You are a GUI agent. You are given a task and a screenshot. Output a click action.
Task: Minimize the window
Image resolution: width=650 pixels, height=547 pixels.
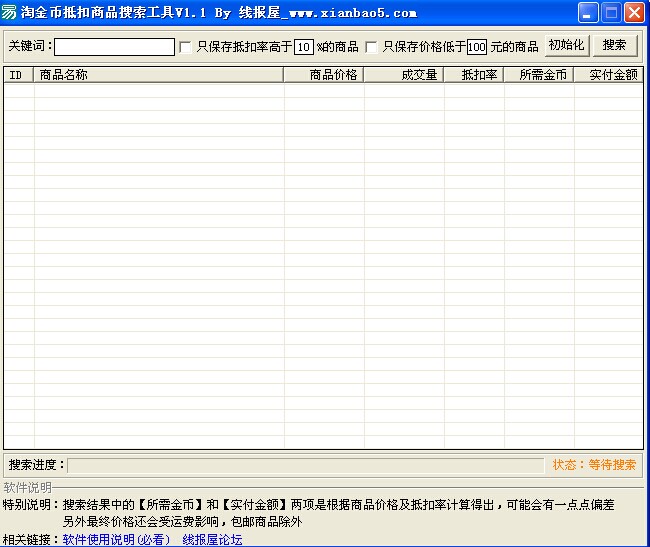588,13
